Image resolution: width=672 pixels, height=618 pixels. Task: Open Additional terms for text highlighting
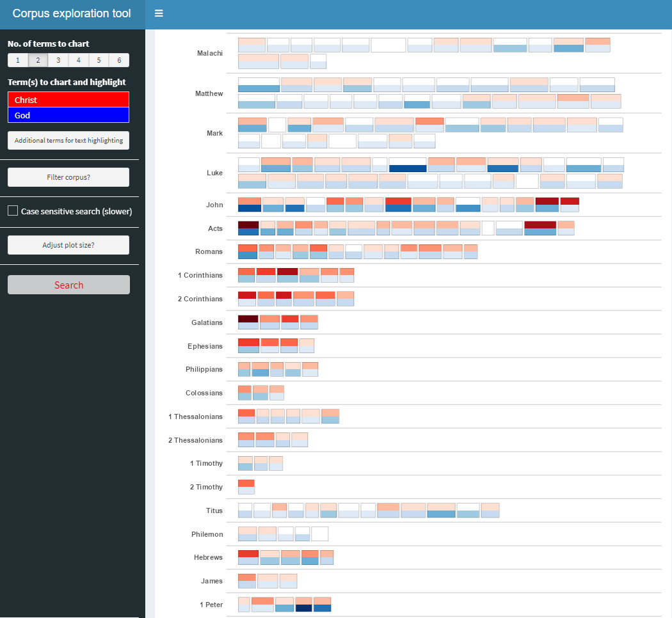[68, 141]
